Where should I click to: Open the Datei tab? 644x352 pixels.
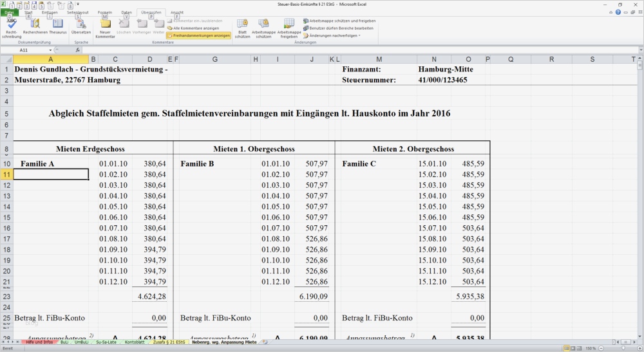click(x=9, y=13)
